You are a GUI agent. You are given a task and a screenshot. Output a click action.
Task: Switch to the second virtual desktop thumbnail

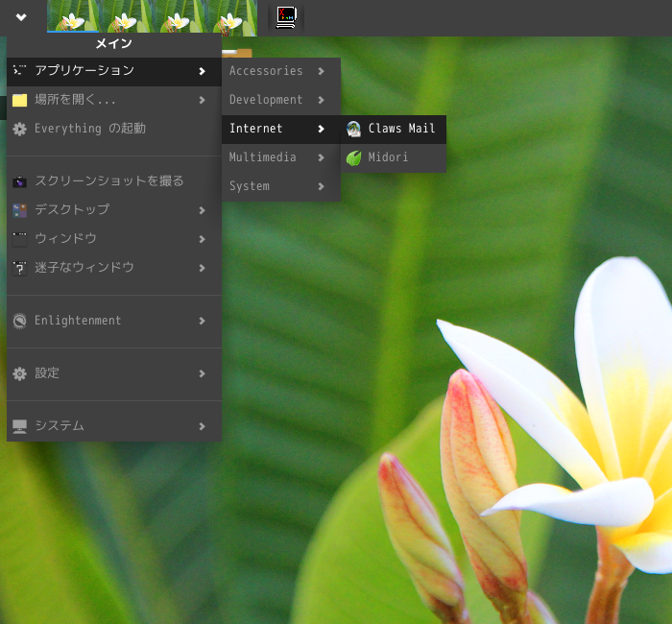click(125, 16)
